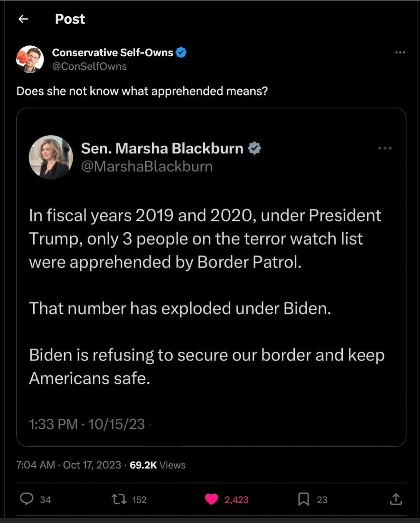This screenshot has height=523, width=420.
Task: Open Conservative Self-Owns display name
Action: [x=113, y=53]
